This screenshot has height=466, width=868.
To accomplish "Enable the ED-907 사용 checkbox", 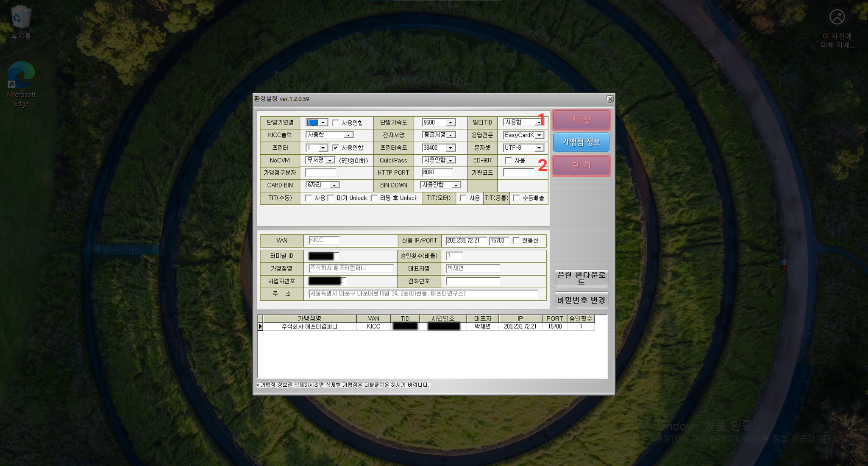I will (508, 160).
